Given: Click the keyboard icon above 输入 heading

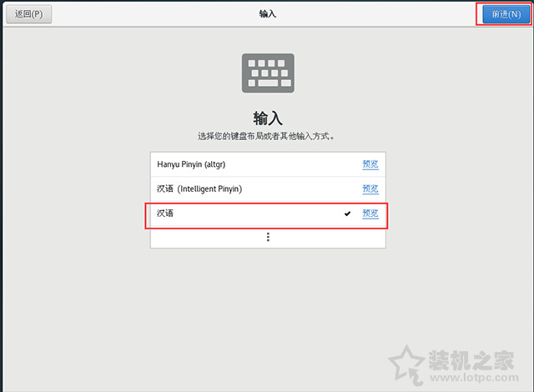Looking at the screenshot, I should pos(268,73).
